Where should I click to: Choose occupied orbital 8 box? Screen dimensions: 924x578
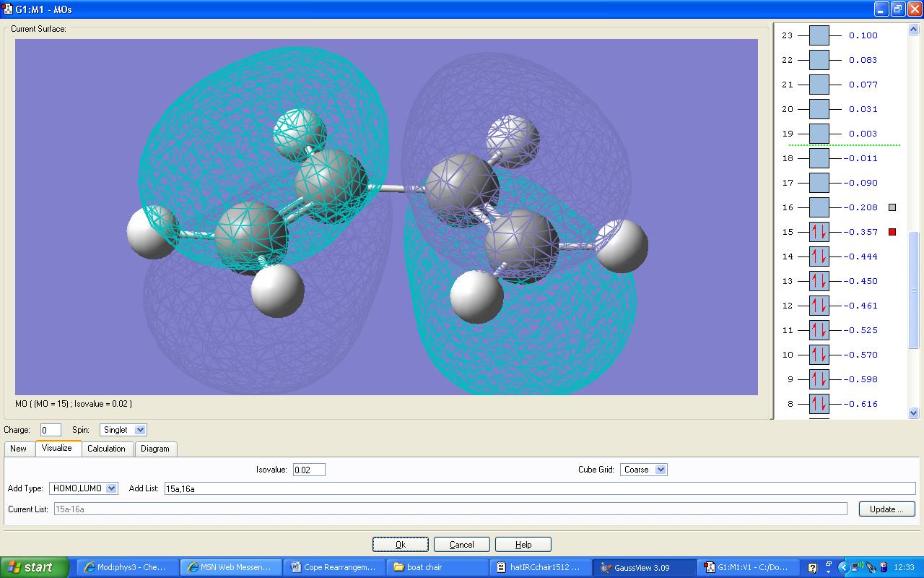819,404
